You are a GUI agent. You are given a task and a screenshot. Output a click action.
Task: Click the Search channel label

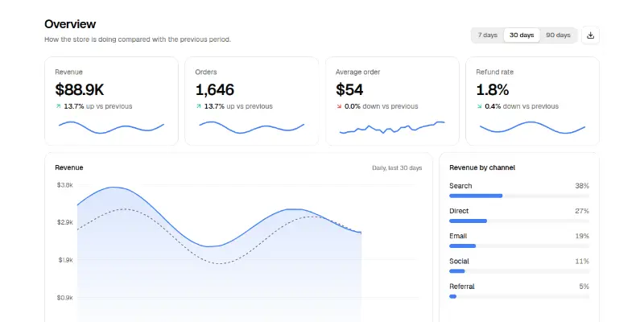point(460,186)
